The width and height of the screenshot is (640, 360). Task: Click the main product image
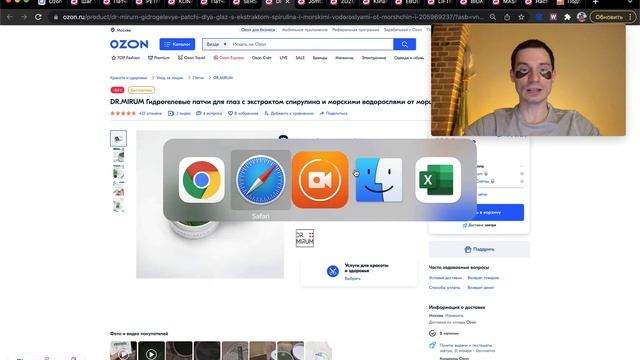point(210,204)
